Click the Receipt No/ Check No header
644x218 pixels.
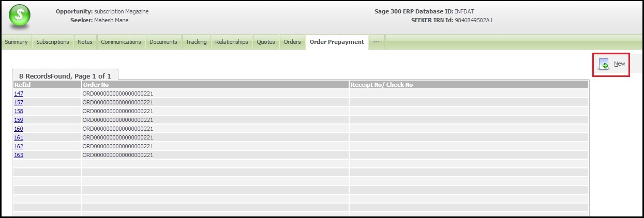coord(469,85)
